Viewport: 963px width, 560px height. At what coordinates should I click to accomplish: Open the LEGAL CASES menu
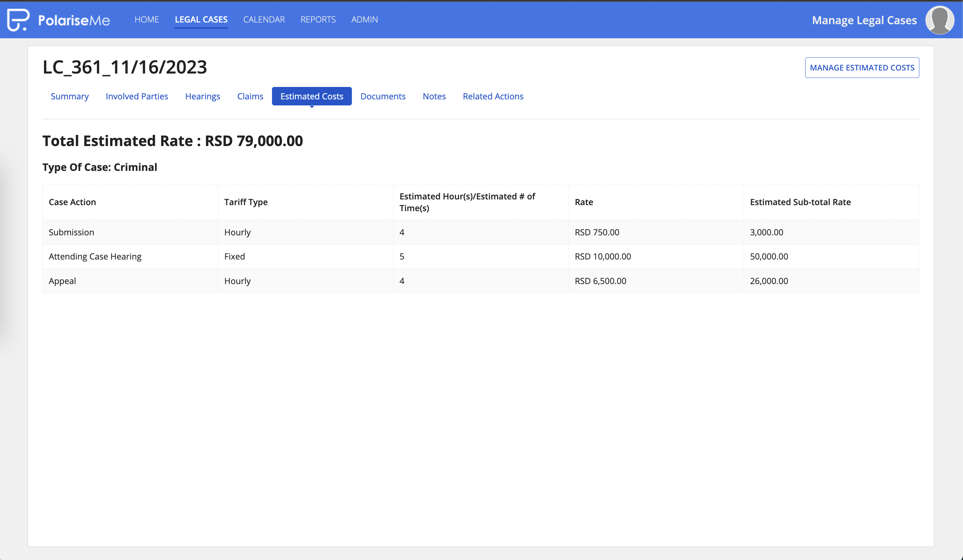click(x=201, y=19)
